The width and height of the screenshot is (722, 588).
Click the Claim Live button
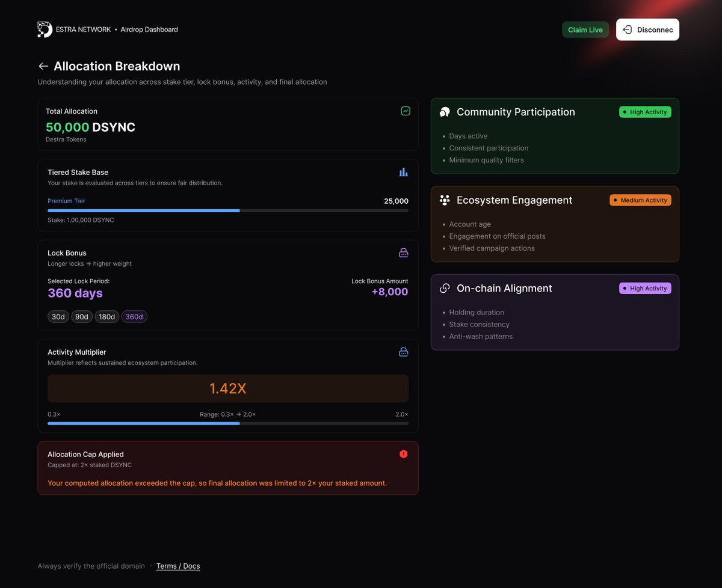pyautogui.click(x=585, y=29)
